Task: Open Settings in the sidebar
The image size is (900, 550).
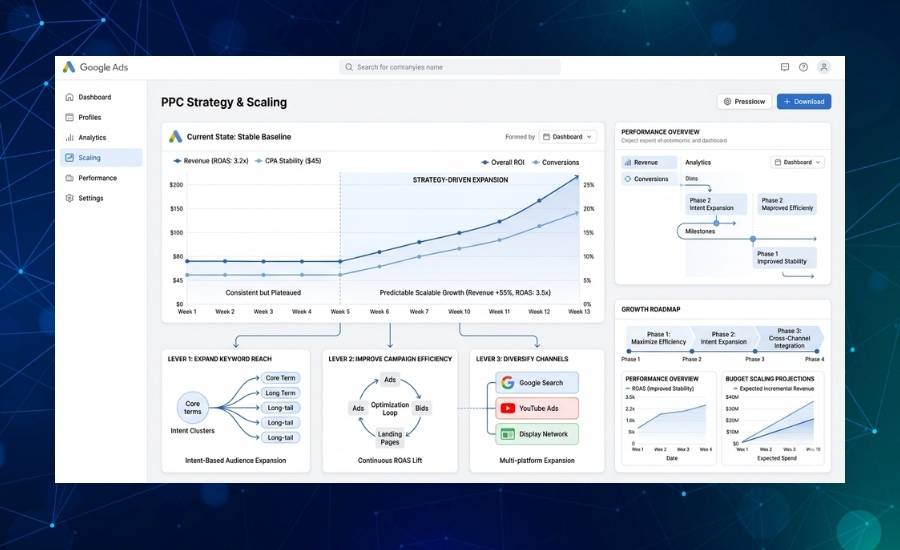Action: pos(101,198)
